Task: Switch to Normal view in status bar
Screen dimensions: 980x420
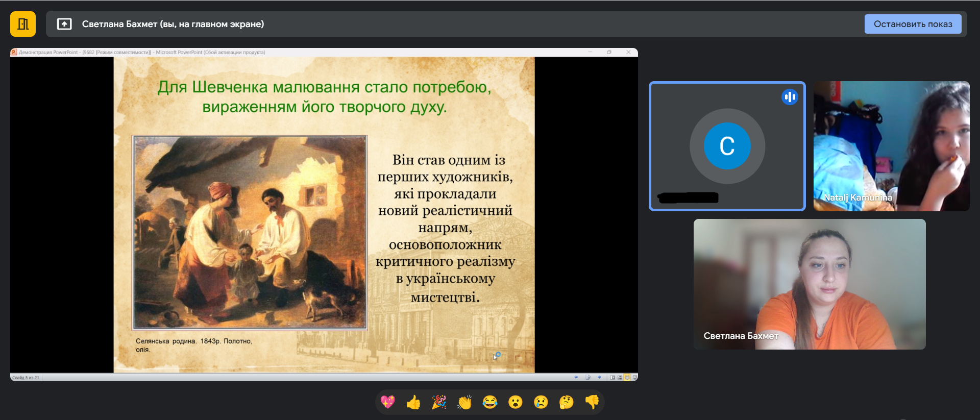Action: [x=612, y=378]
